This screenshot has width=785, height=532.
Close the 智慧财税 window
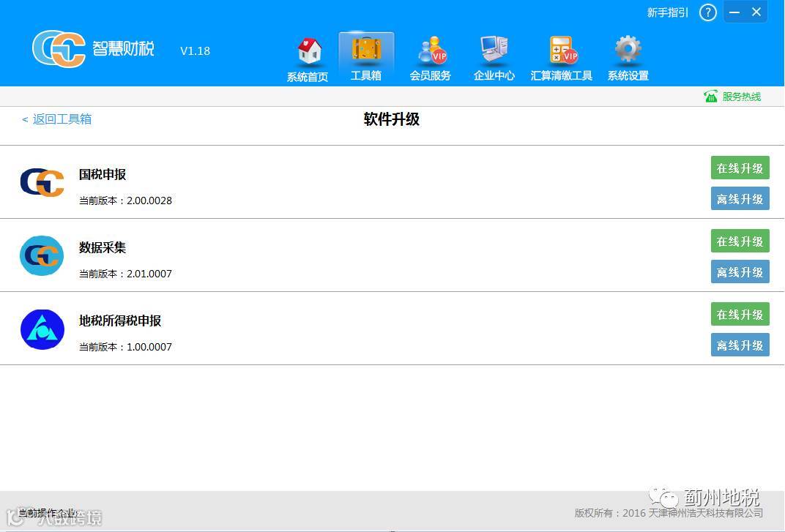point(756,12)
